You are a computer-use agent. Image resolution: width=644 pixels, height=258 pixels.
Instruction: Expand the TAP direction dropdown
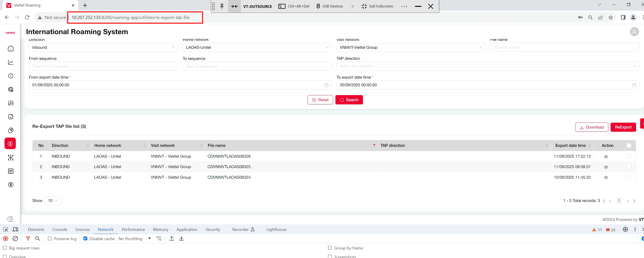coord(488,66)
